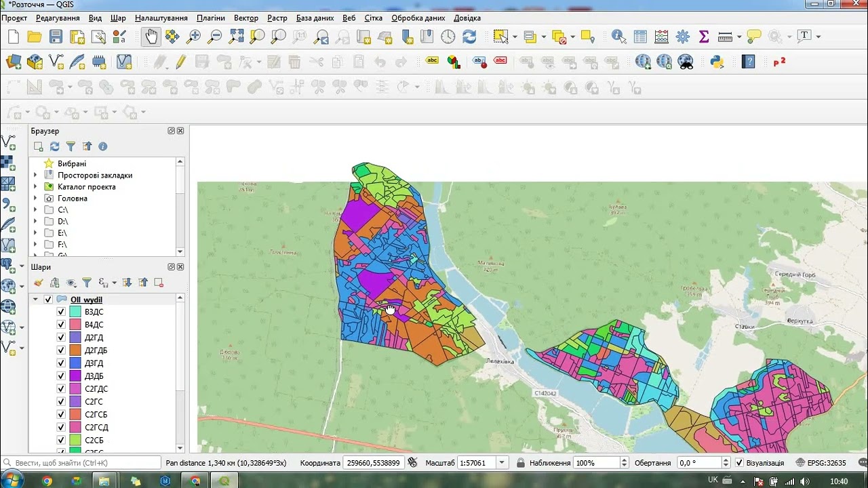Open the Processing Toolbox gear icon

pos(683,37)
